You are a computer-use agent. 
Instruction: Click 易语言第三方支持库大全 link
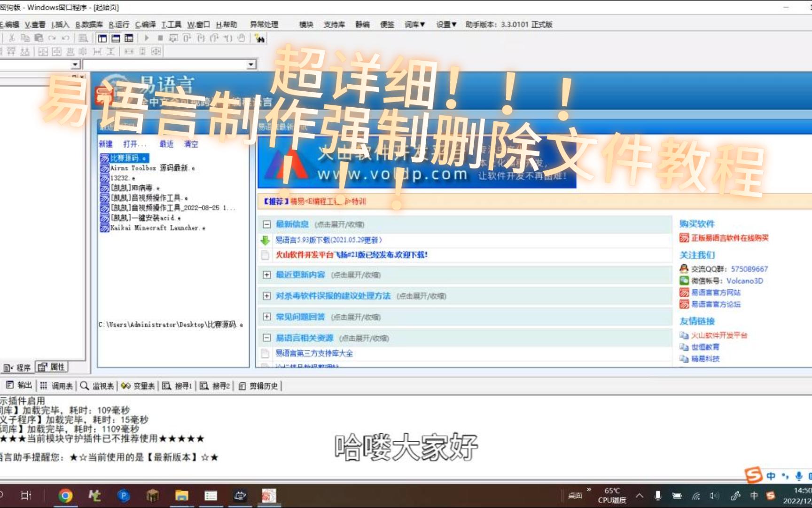coord(314,353)
